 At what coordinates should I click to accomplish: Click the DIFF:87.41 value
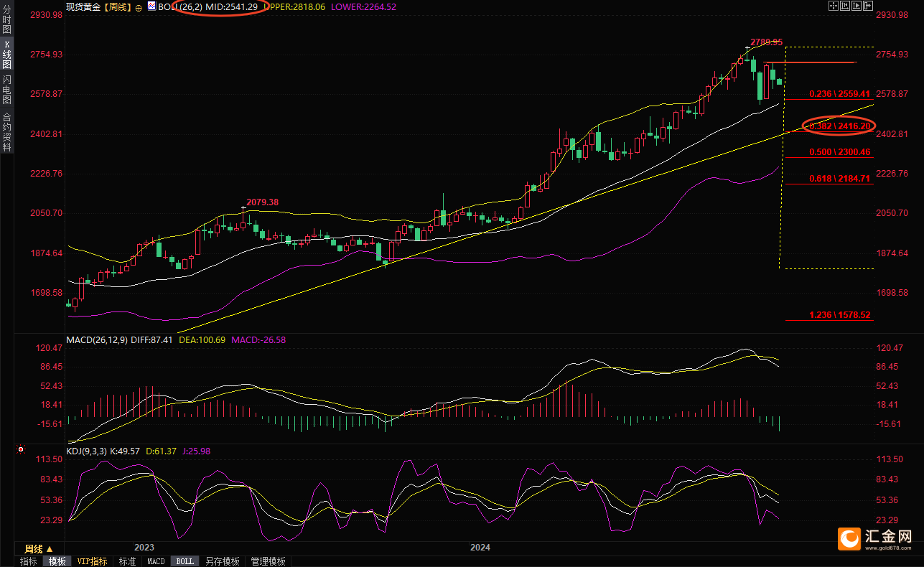pos(151,339)
